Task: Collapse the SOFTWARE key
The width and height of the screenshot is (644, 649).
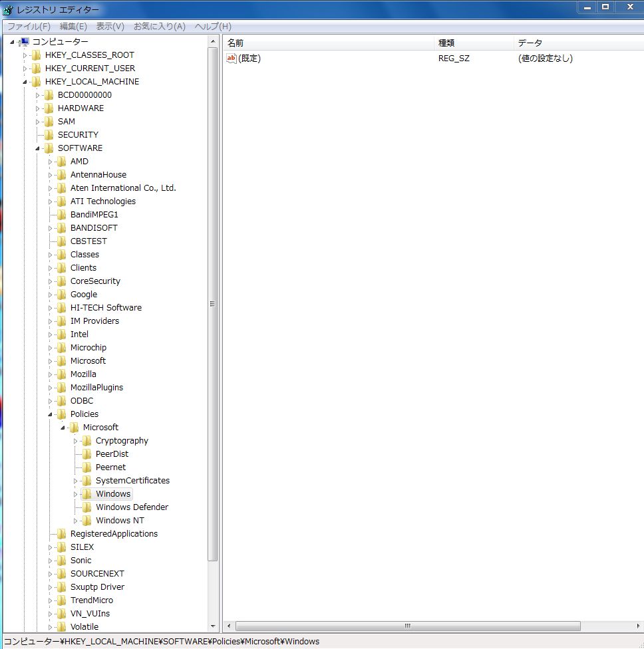Action: [37, 148]
